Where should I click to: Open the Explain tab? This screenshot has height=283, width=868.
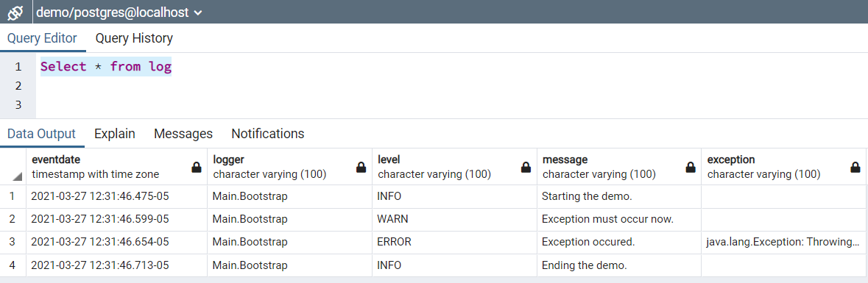click(115, 134)
